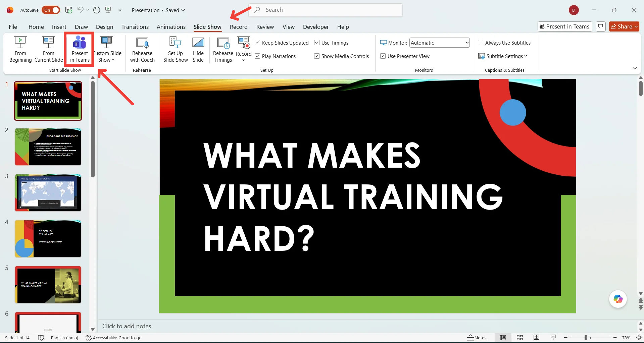The width and height of the screenshot is (644, 343).
Task: Toggle Notes pane from status bar
Action: (477, 338)
